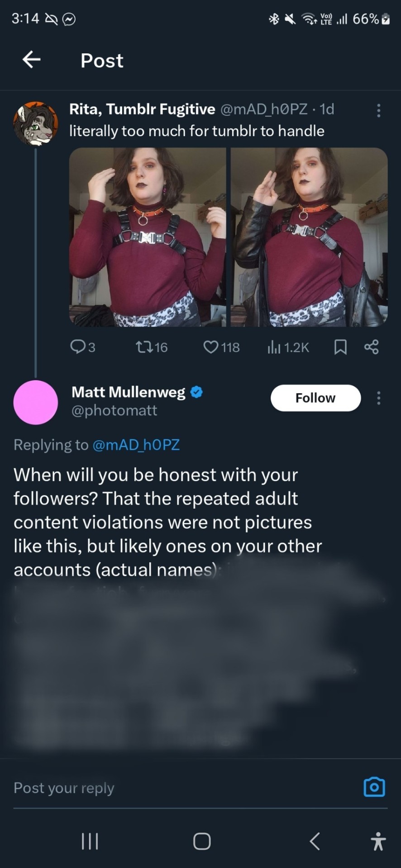Screen dimensions: 401x868
Task: Tap the Post your reply field
Action: click(x=181, y=788)
